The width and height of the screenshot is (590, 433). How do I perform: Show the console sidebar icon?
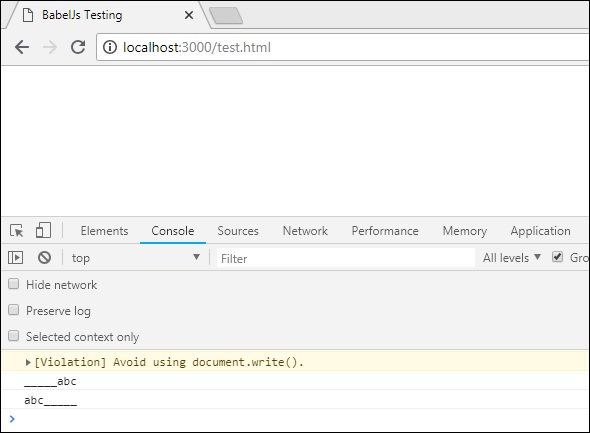(15, 258)
